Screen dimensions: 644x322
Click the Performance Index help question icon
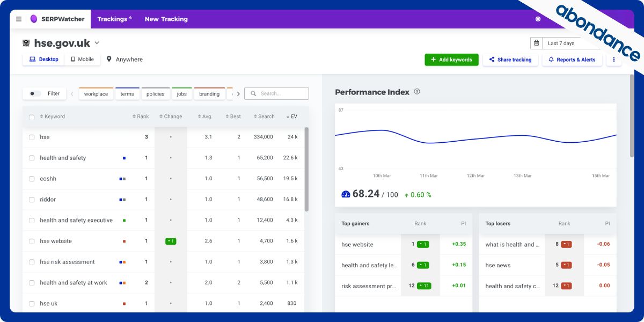(x=417, y=92)
